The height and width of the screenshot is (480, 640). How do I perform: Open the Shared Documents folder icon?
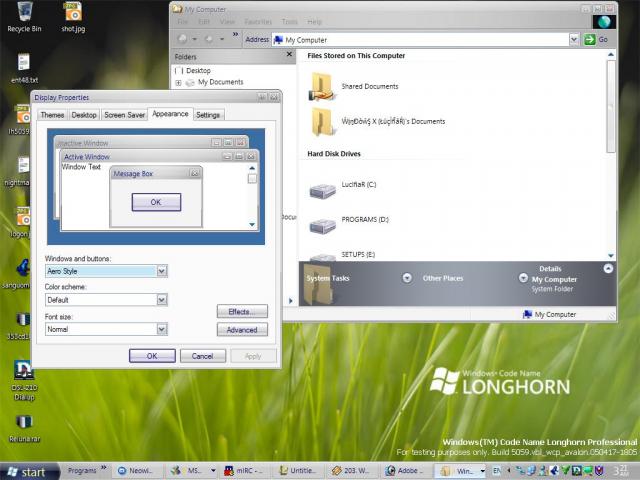point(322,87)
